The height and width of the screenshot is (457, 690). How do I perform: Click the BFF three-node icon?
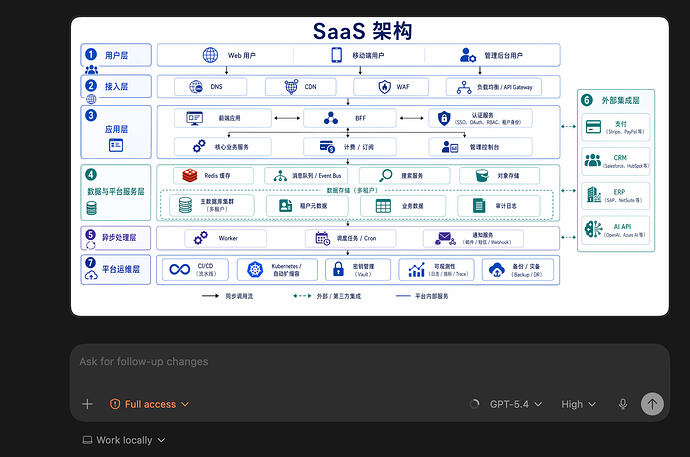coord(331,118)
